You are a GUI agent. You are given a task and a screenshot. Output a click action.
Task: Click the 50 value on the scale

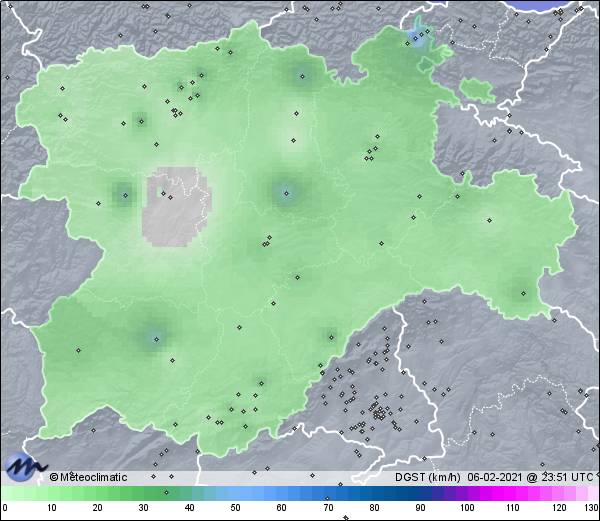coord(235,508)
